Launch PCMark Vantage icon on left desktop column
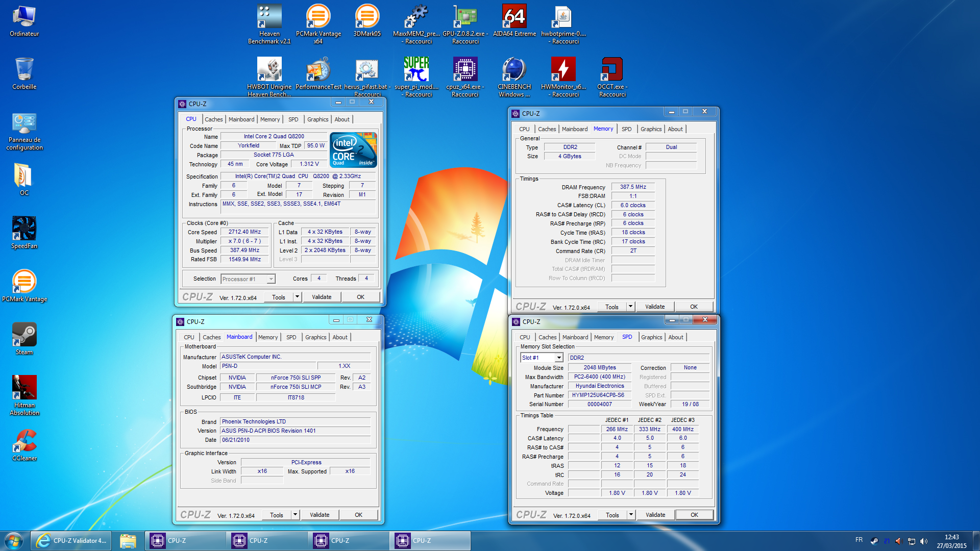 tap(24, 286)
